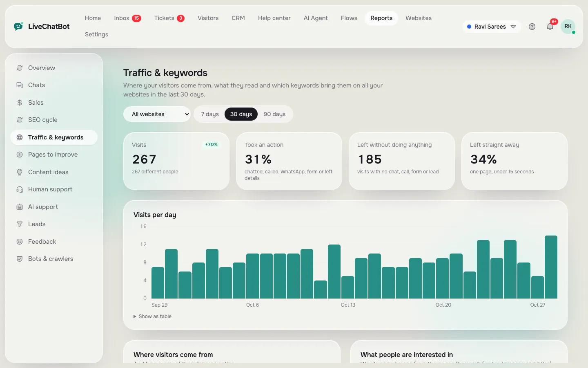588x368 pixels.
Task: Click the Left straight away 34% card
Action: 514,161
